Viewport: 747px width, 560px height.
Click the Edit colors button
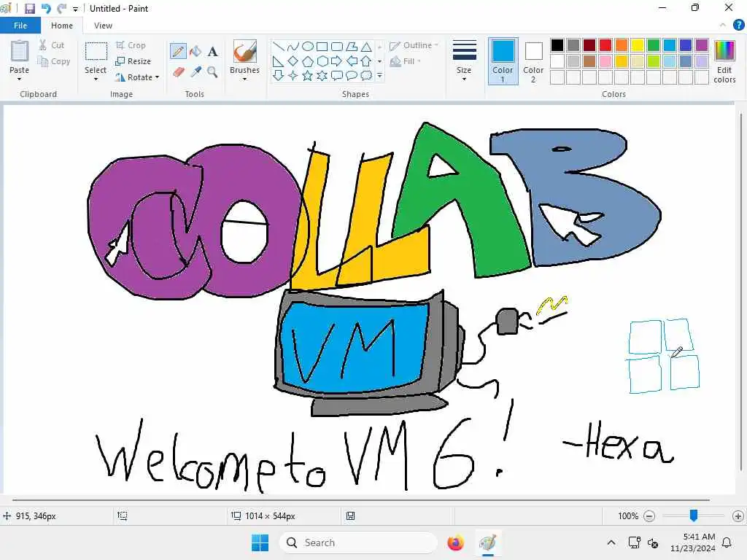(724, 62)
